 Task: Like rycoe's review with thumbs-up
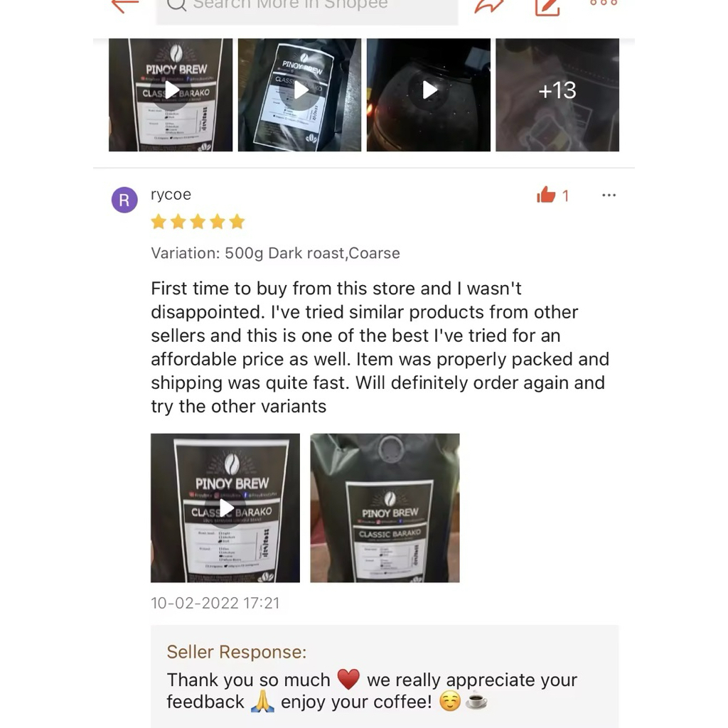(547, 195)
